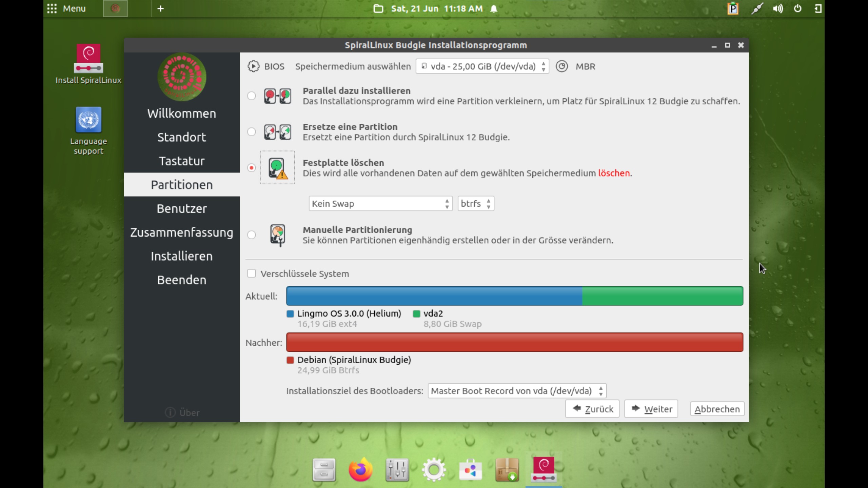Launch the file manager from the dock
868x488 pixels.
point(324,470)
